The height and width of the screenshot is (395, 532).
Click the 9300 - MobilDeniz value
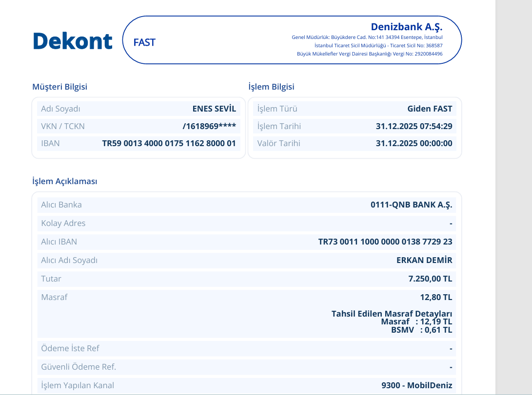(x=417, y=386)
